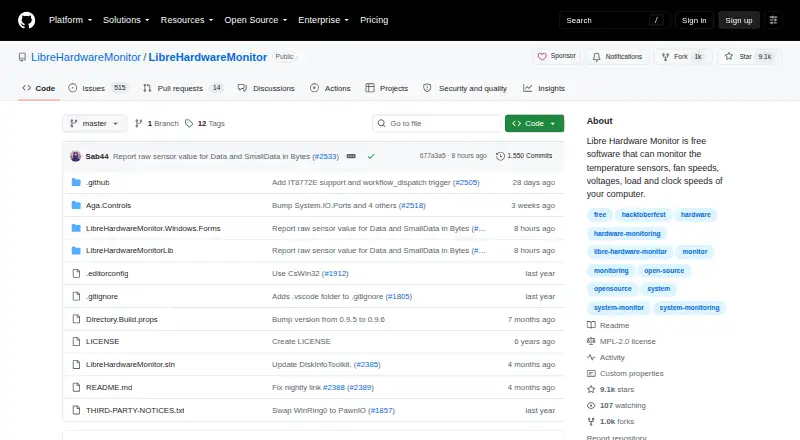Select the hardware-monitoring topic tag
This screenshot has width=800, height=440.
[627, 234]
